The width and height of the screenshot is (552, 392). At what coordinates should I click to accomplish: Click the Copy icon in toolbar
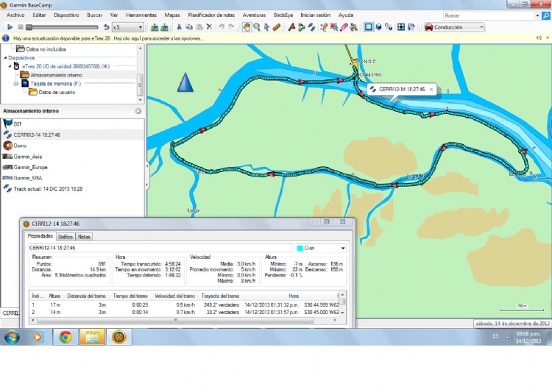pos(189,27)
